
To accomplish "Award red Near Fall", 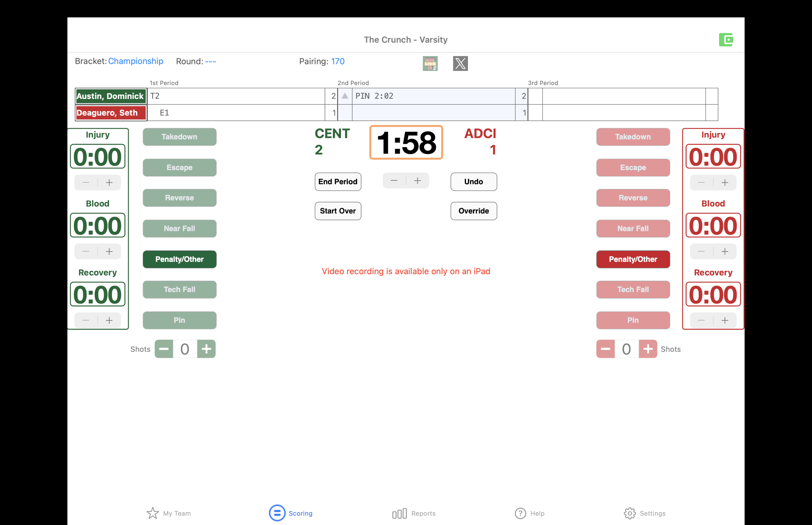I will (x=633, y=228).
